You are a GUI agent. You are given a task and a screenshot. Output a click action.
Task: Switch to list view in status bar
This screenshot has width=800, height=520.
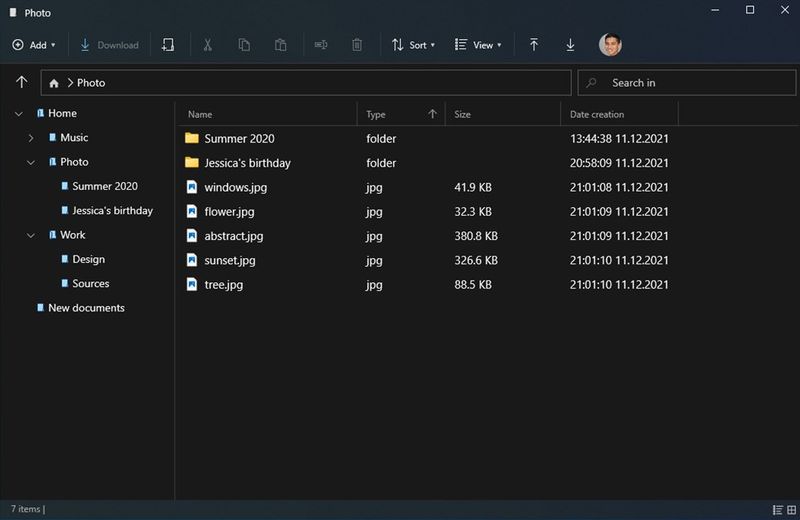click(777, 510)
